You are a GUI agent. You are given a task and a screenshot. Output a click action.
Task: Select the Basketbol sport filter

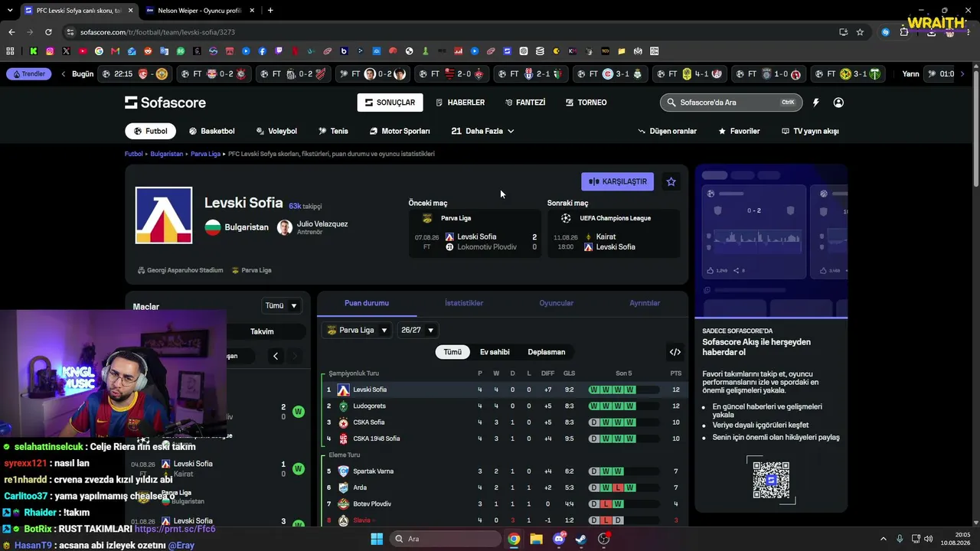click(x=211, y=131)
